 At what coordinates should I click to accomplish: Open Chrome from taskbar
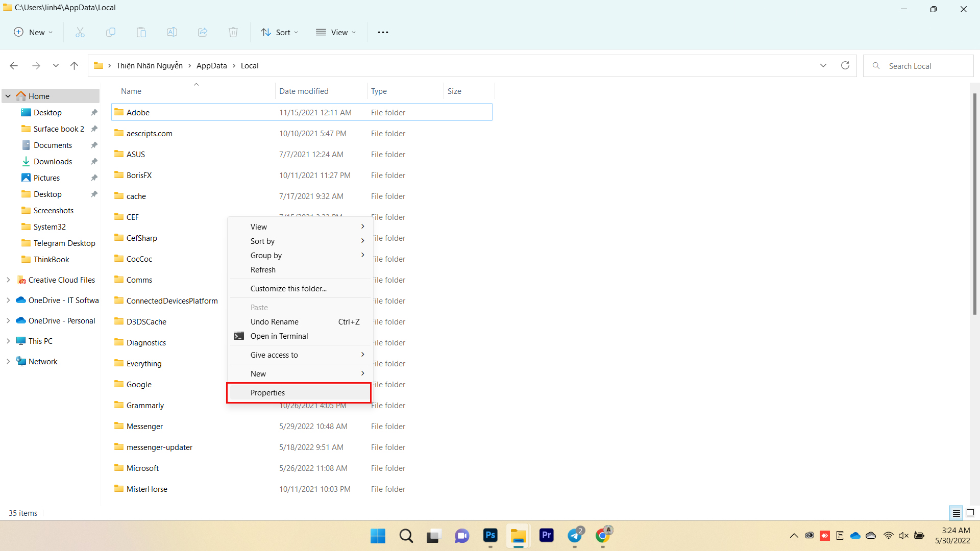click(x=603, y=536)
